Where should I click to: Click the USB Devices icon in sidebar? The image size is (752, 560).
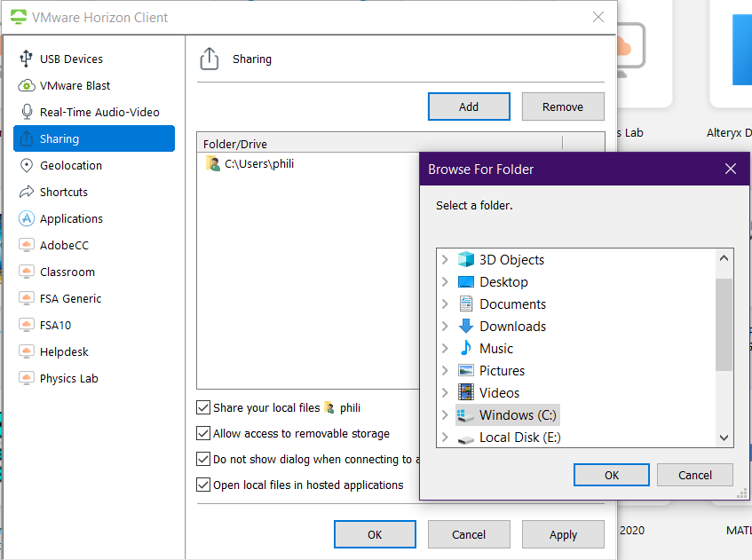click(x=27, y=59)
